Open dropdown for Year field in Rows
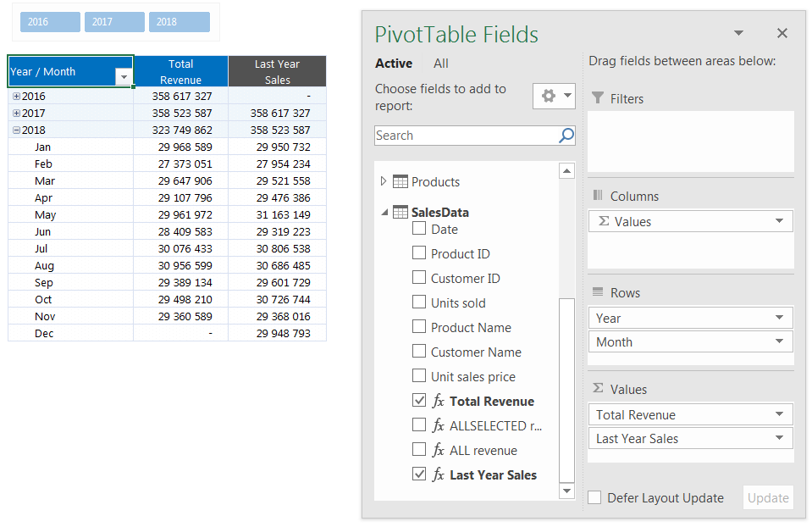 point(779,319)
